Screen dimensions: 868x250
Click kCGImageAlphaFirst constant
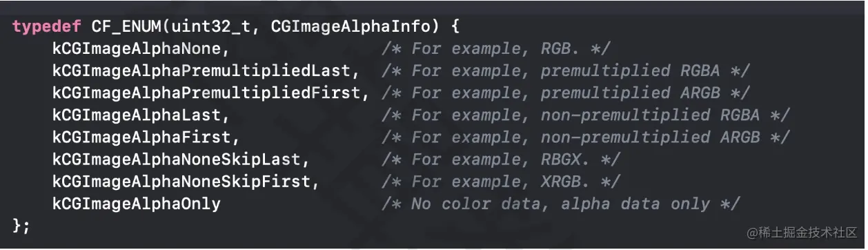coord(144,137)
